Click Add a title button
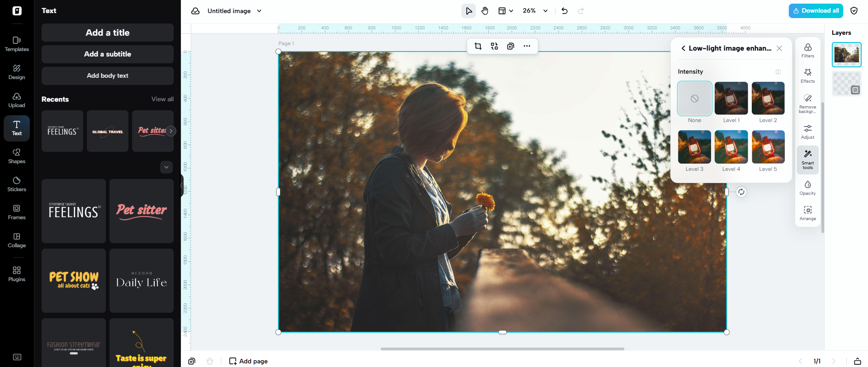 (x=108, y=33)
